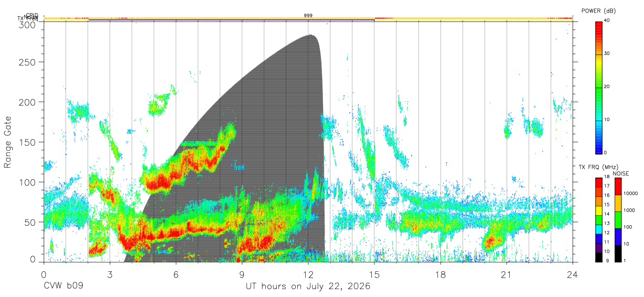Click the 10 dB label on power scale
Screen dimensions: 644x297
click(x=607, y=119)
